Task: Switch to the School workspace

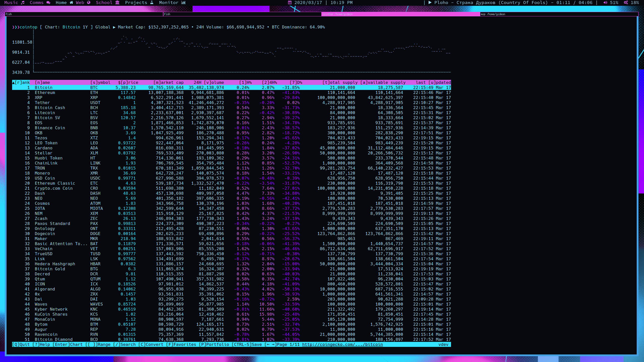Action: click(107, 3)
